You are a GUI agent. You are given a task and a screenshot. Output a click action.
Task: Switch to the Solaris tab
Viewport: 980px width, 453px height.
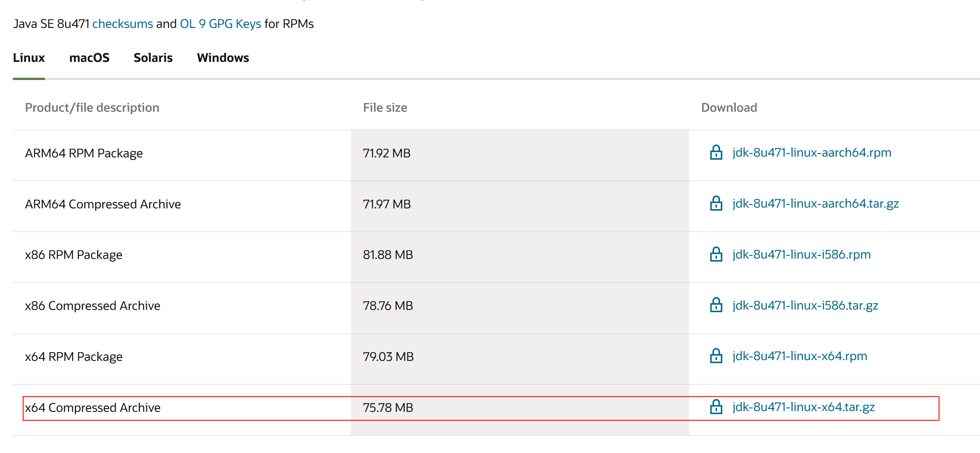coord(153,58)
